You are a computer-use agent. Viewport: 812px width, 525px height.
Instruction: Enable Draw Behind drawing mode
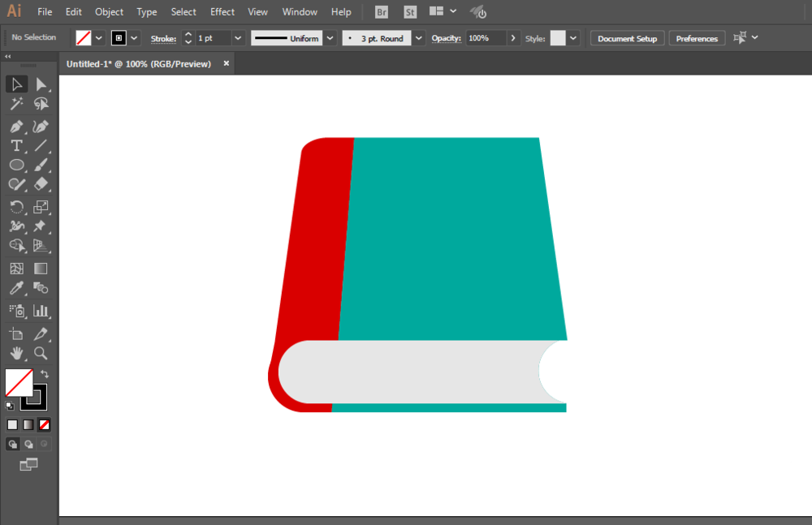pyautogui.click(x=28, y=444)
